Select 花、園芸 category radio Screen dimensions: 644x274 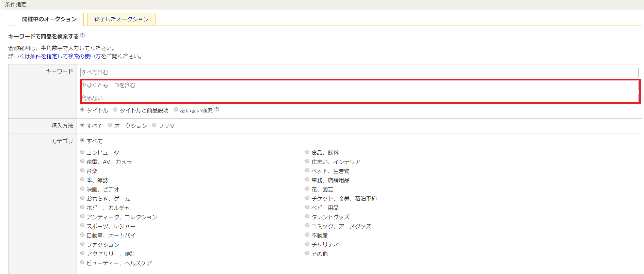(x=307, y=189)
